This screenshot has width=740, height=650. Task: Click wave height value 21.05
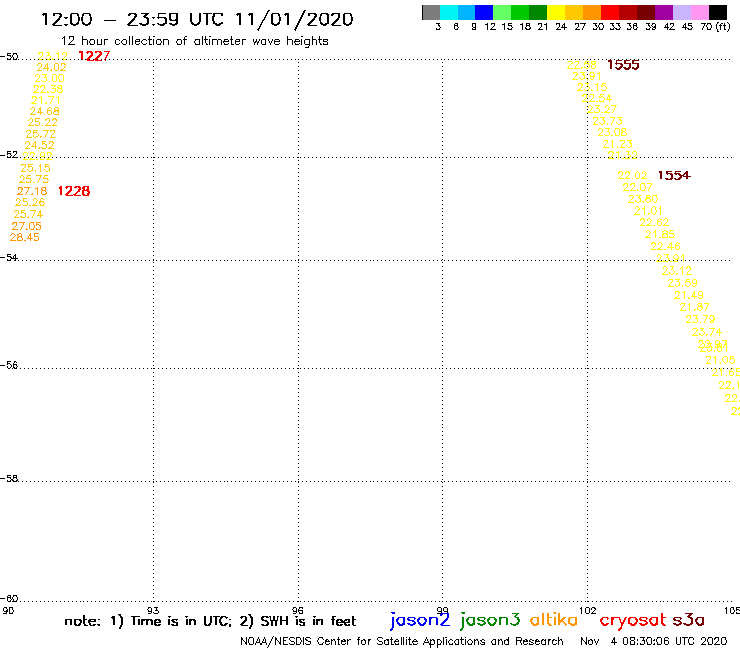point(720,361)
